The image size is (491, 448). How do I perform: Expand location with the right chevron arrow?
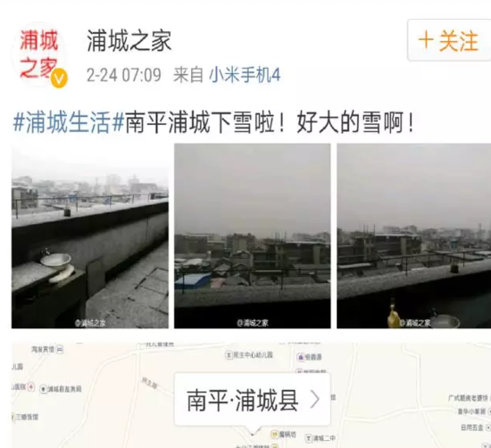[315, 400]
